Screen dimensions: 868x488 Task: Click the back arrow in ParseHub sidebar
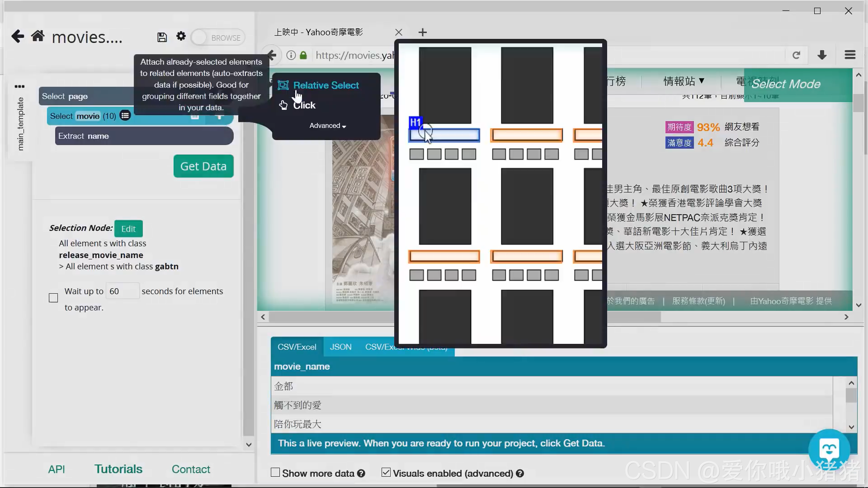pos(18,37)
